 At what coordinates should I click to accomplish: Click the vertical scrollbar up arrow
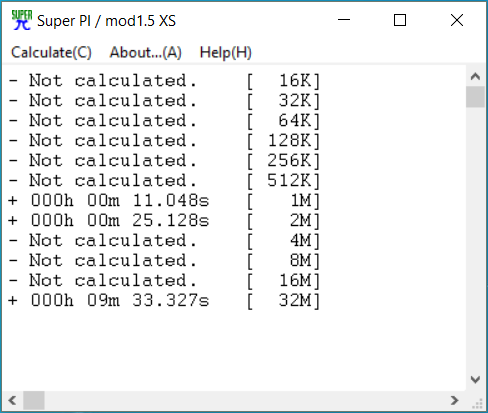tap(475, 77)
